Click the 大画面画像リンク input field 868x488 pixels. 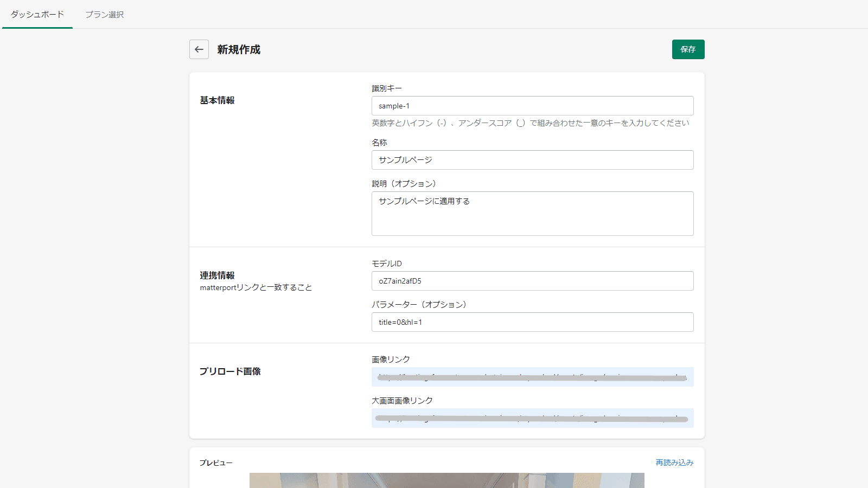[532, 418]
